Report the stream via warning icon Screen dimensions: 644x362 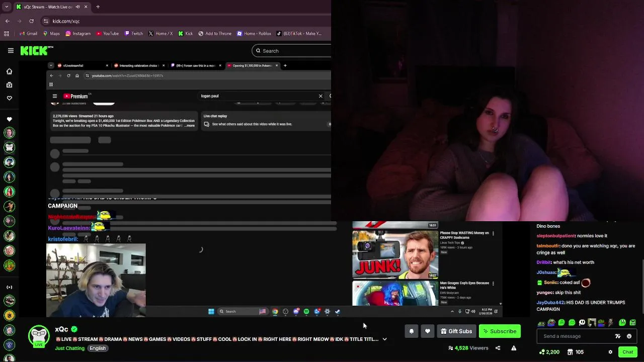coord(514,348)
